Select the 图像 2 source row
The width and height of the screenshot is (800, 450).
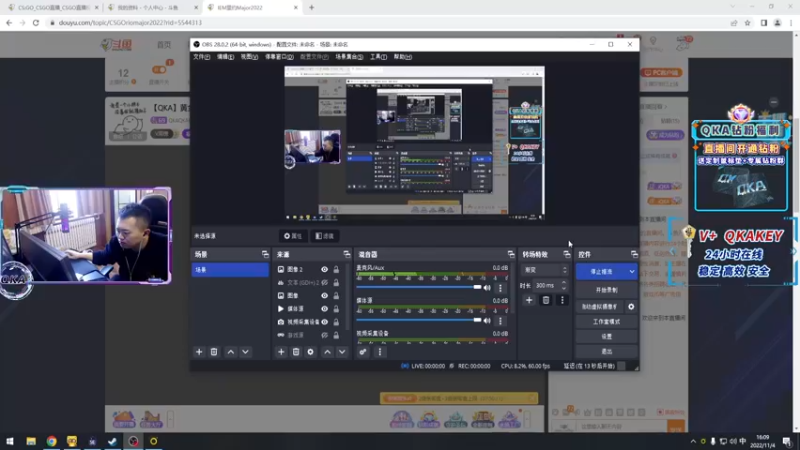tap(309, 269)
